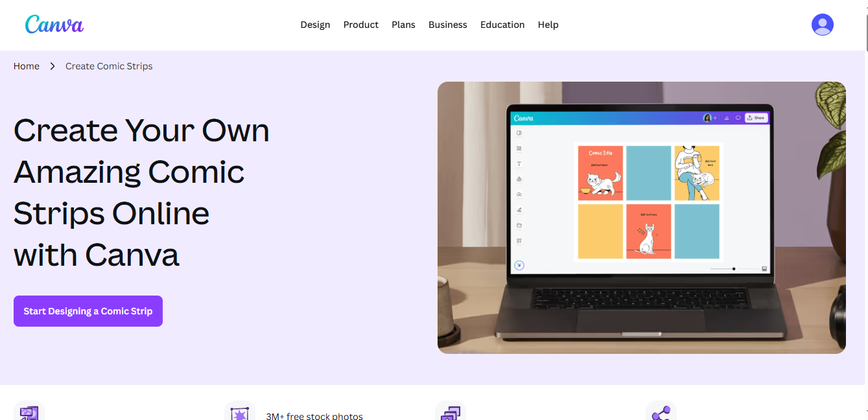Click the Canva logo in the header
The width and height of the screenshot is (868, 420).
pyautogui.click(x=54, y=25)
